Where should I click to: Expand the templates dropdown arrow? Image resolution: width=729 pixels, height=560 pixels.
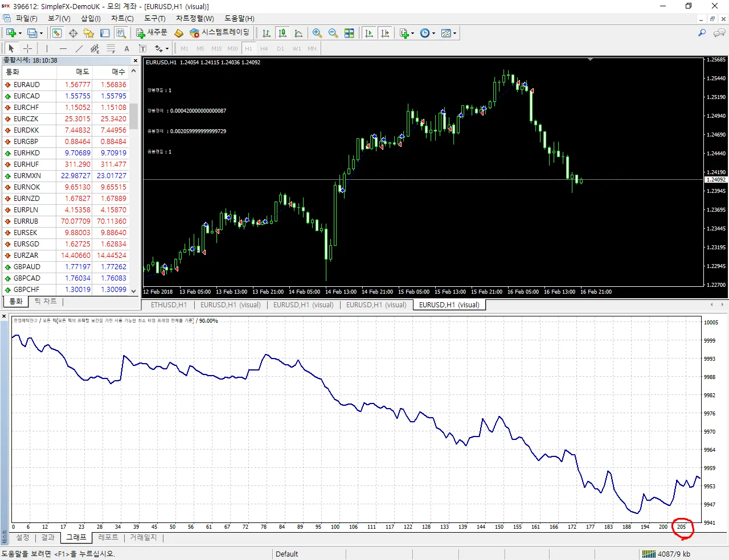click(x=454, y=33)
